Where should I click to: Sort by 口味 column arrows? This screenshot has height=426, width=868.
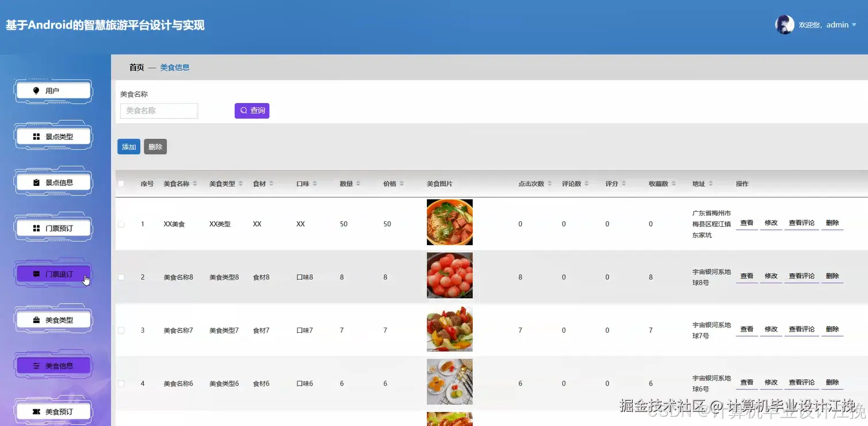(x=315, y=184)
